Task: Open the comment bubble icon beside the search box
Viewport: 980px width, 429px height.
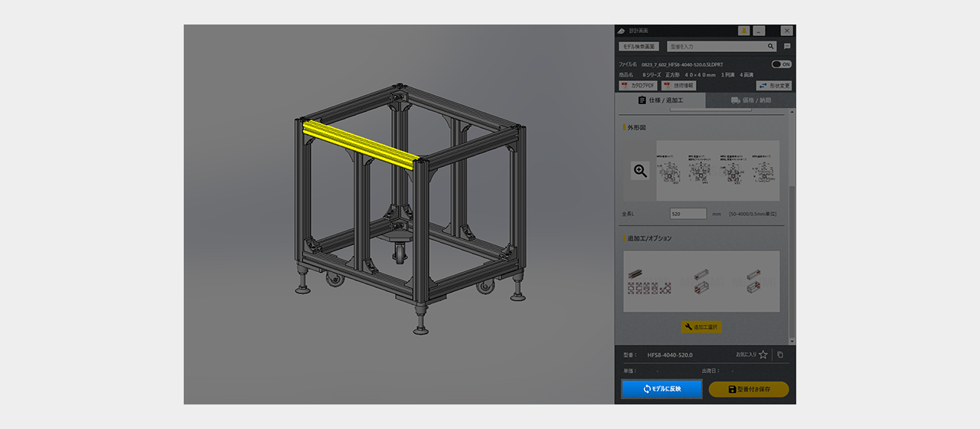Action: tap(786, 47)
